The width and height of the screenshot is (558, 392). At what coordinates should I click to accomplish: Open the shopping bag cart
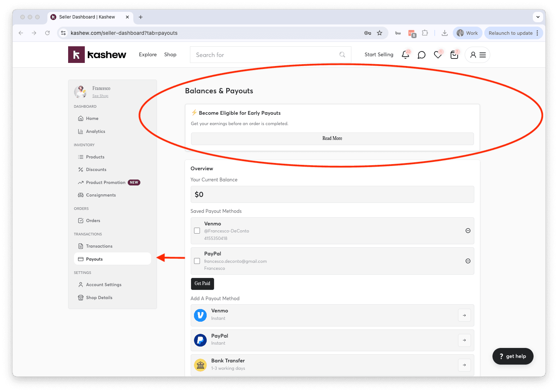point(454,55)
